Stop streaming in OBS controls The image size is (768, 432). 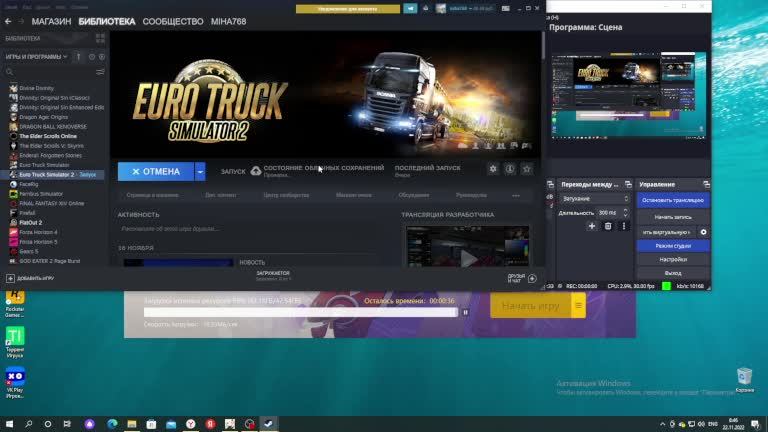(x=673, y=200)
